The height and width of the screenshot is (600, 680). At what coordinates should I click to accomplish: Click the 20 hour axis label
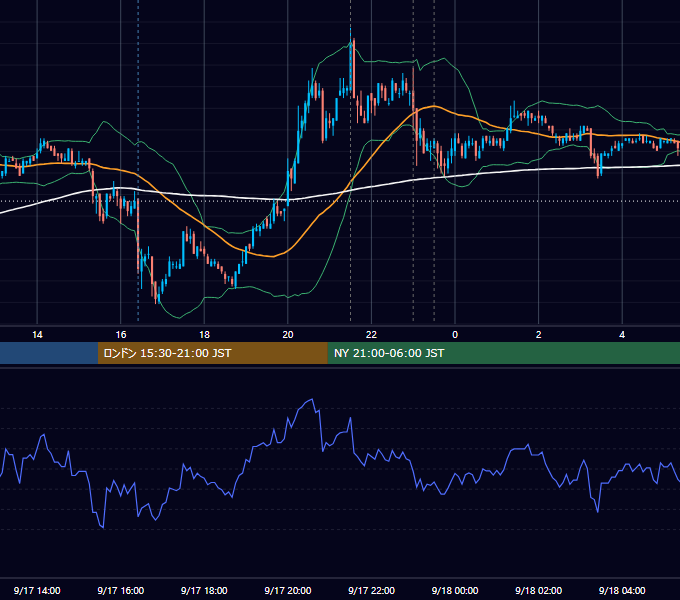[x=288, y=335]
